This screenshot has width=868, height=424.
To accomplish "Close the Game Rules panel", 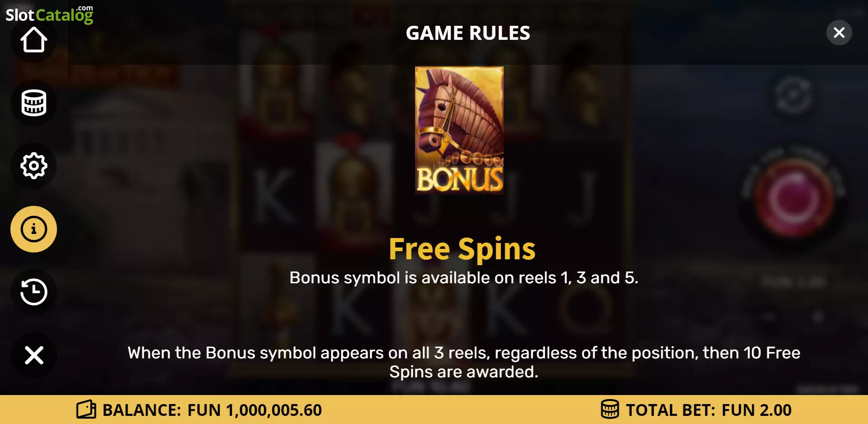I will (x=839, y=33).
